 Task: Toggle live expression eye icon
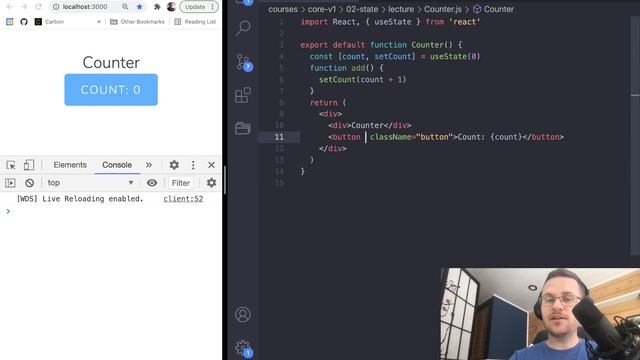pos(152,183)
